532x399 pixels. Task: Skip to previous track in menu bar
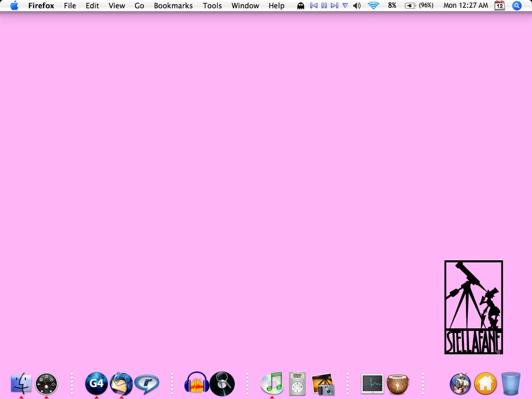click(314, 5)
